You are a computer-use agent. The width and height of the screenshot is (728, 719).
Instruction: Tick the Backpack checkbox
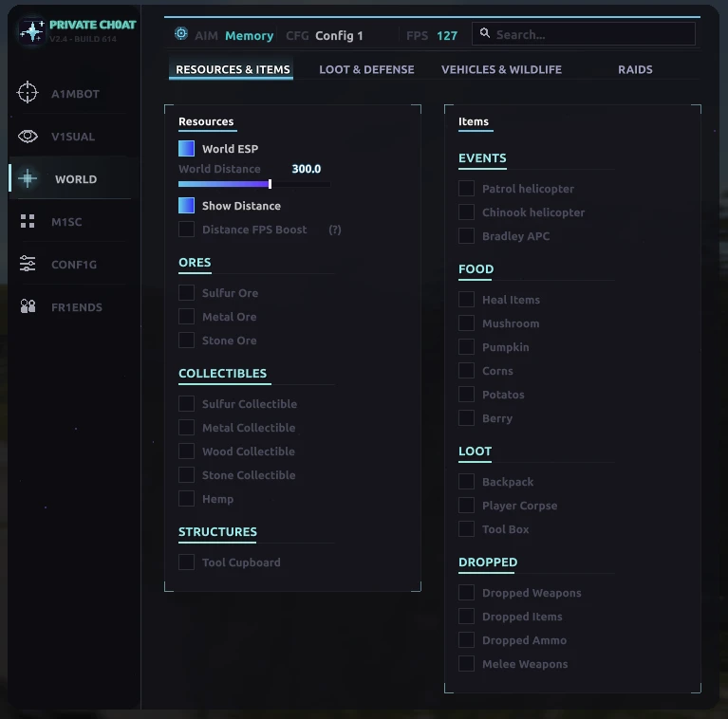pyautogui.click(x=467, y=481)
